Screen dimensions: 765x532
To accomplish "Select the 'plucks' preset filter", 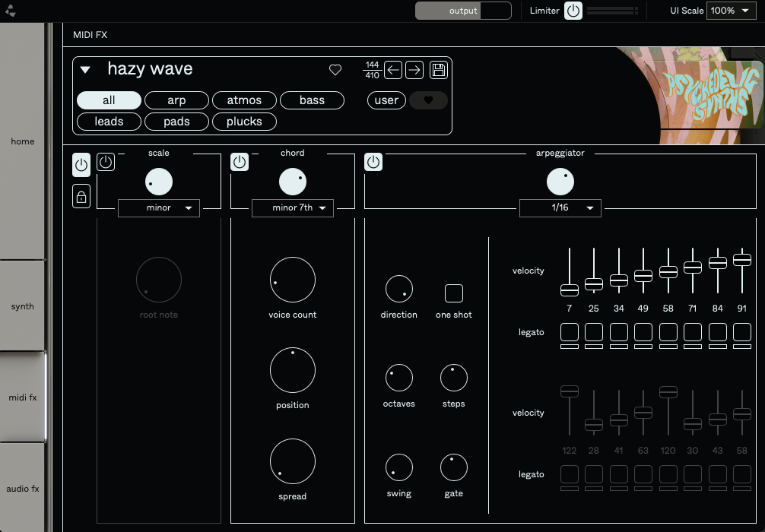I will point(244,122).
